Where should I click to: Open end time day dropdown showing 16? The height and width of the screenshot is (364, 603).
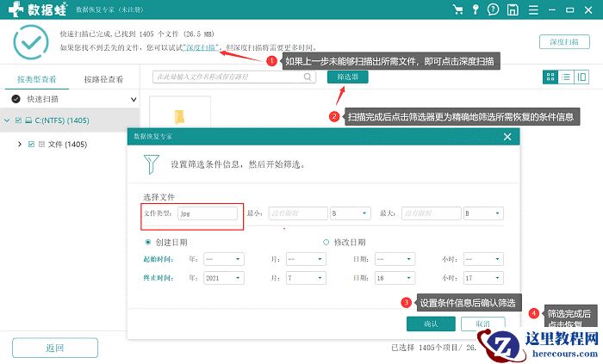(395, 278)
